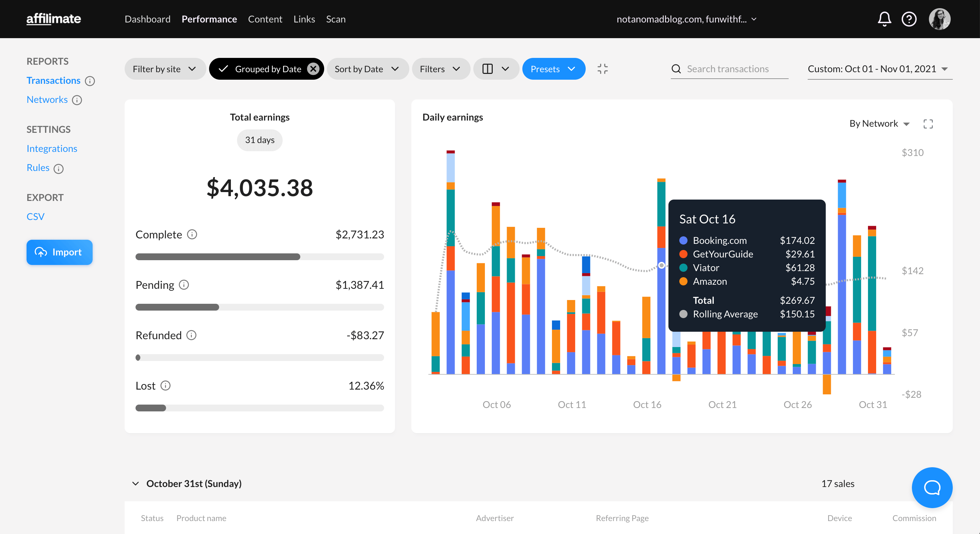Open the user profile avatar
This screenshot has height=534, width=980.
pos(939,19)
